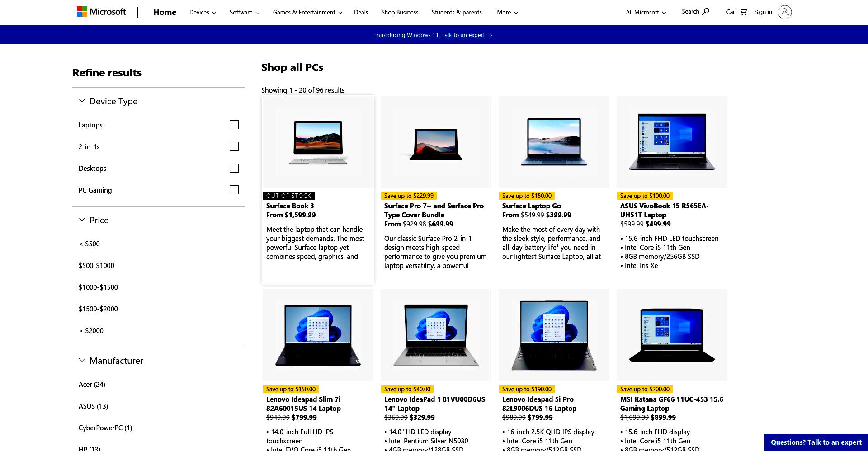Check the Laptops device type checkbox
This screenshot has height=451, width=868.
tap(234, 125)
